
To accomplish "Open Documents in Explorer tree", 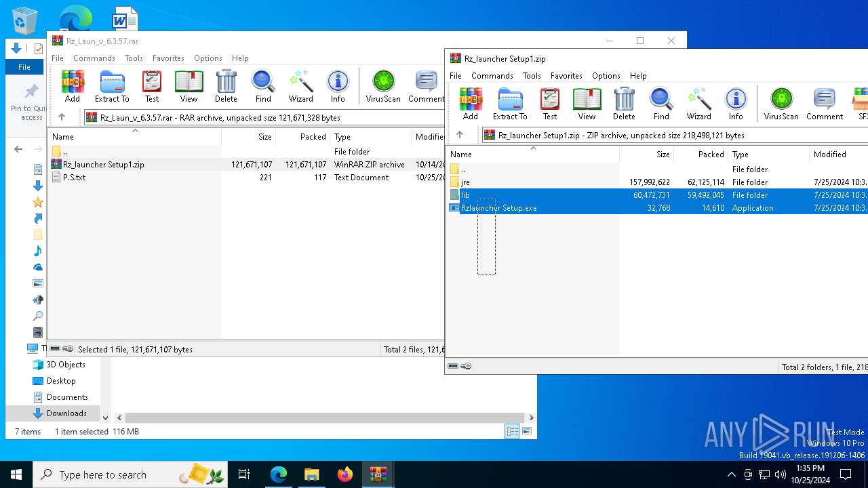I will [x=67, y=396].
